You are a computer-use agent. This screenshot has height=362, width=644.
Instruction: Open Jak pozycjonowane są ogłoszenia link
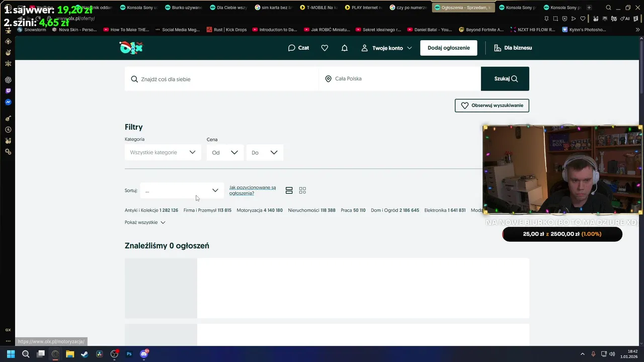click(253, 191)
